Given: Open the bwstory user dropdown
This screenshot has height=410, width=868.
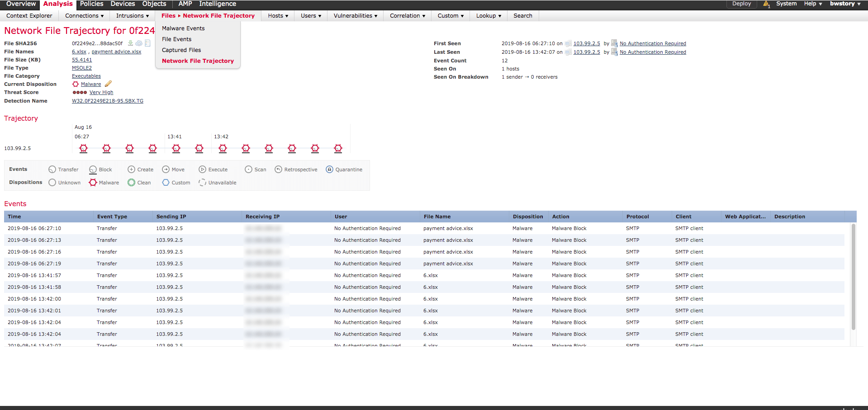Looking at the screenshot, I should tap(845, 4).
